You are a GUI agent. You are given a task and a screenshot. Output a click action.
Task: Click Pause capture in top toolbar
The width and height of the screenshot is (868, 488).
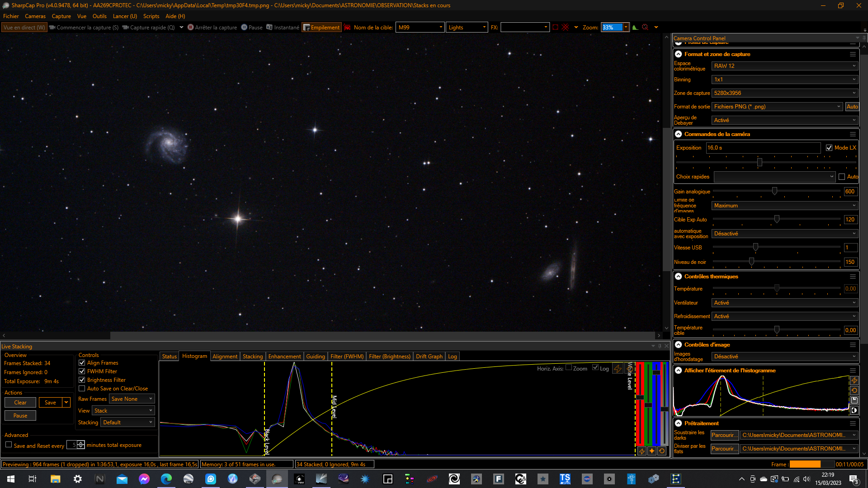[252, 28]
